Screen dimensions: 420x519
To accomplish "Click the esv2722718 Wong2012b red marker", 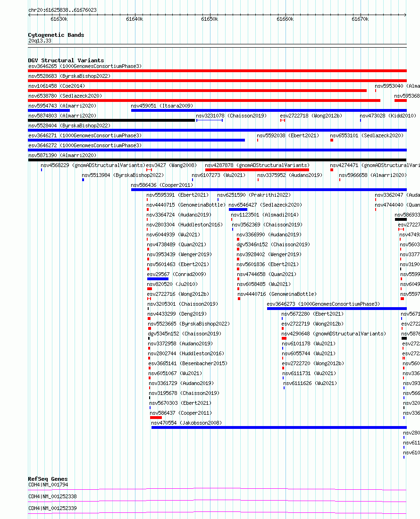I will point(283,120).
